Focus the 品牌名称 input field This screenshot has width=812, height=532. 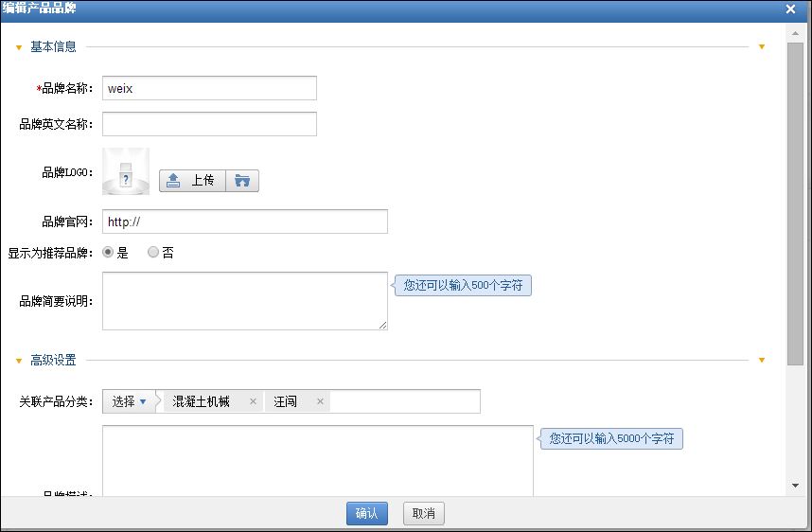(x=209, y=88)
